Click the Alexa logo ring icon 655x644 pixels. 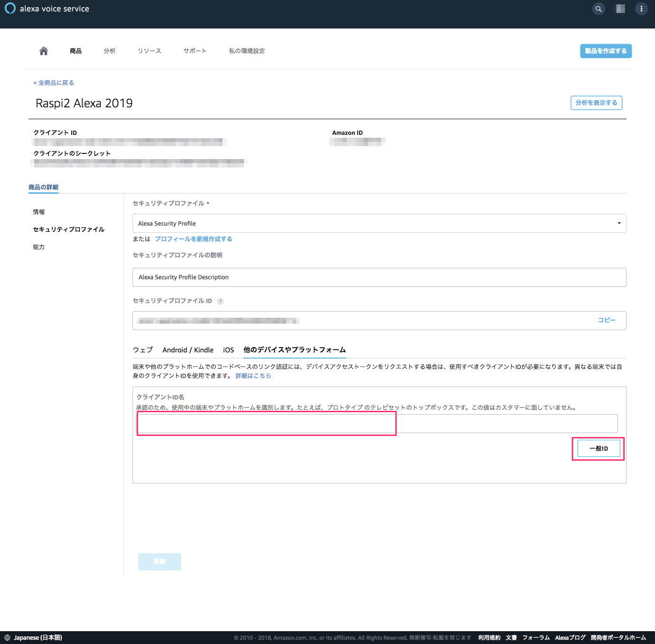[x=10, y=9]
